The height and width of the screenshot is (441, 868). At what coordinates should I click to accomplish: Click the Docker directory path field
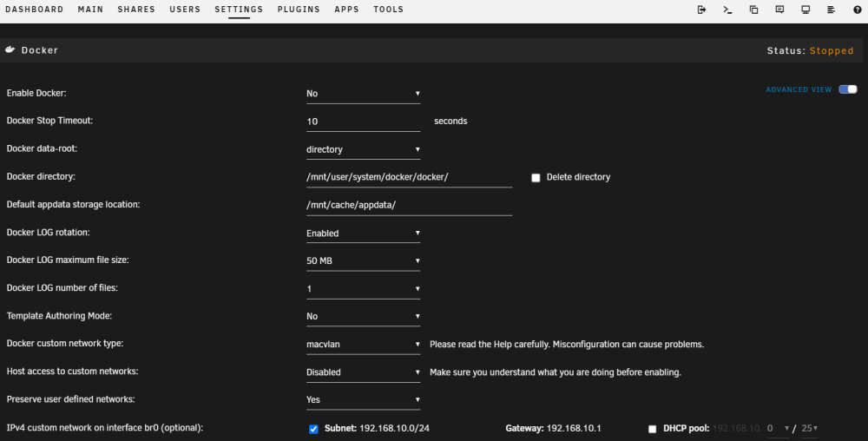tap(409, 177)
